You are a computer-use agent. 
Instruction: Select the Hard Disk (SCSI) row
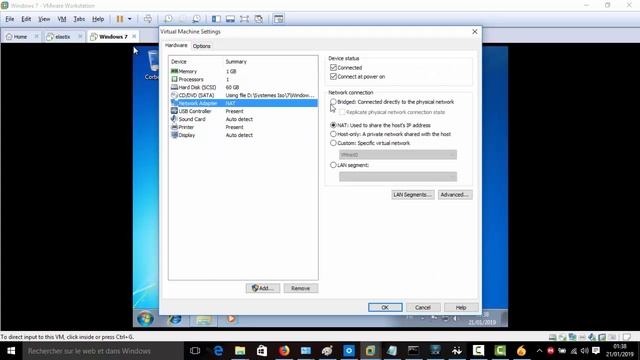coord(244,87)
